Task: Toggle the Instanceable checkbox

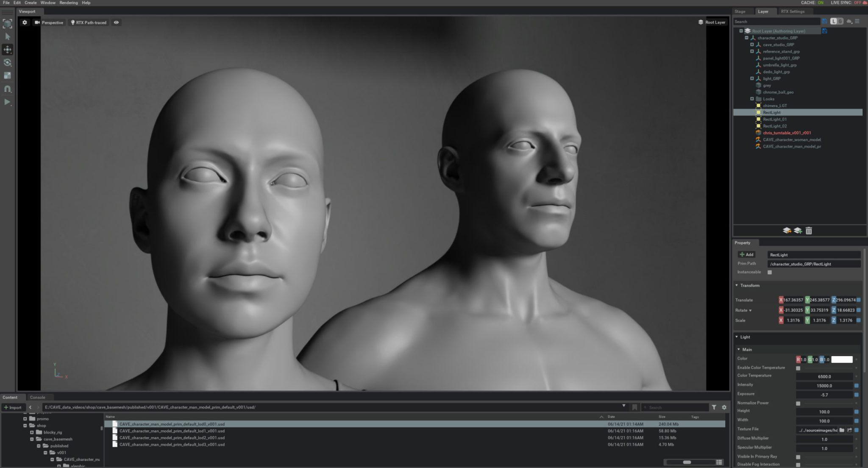Action: [x=770, y=272]
